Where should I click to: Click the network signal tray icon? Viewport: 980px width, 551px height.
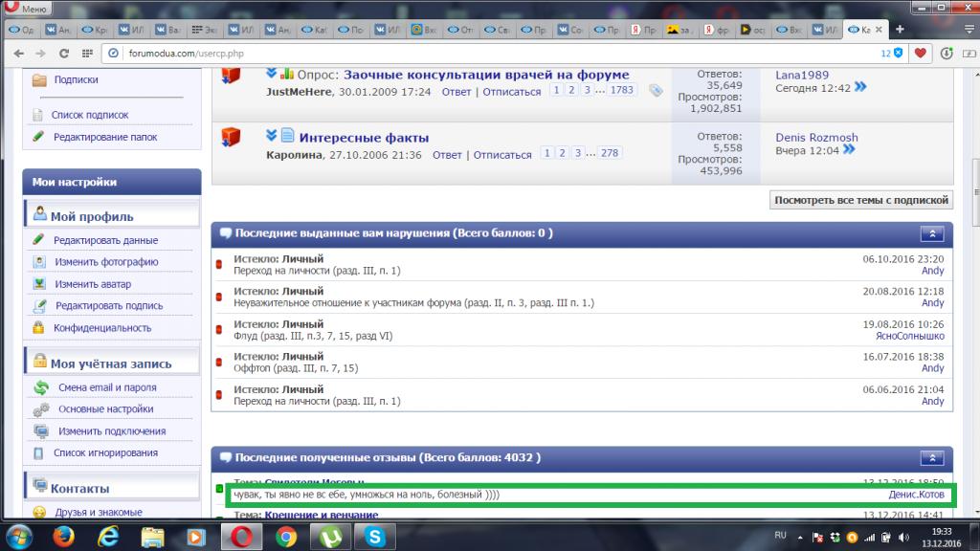(869, 538)
